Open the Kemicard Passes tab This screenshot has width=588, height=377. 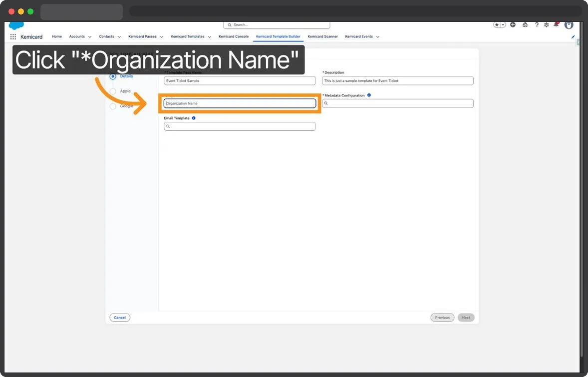click(x=142, y=36)
